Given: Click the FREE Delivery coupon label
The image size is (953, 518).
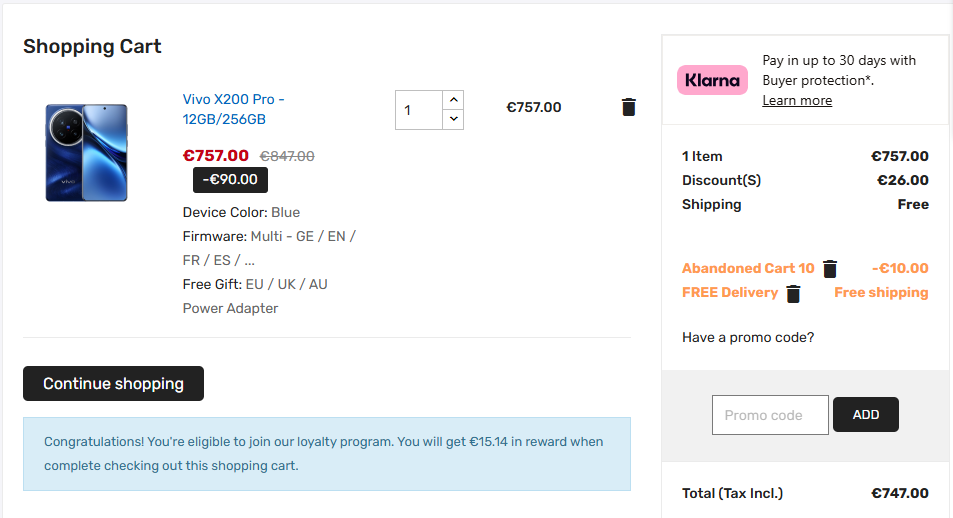Looking at the screenshot, I should tap(730, 293).
